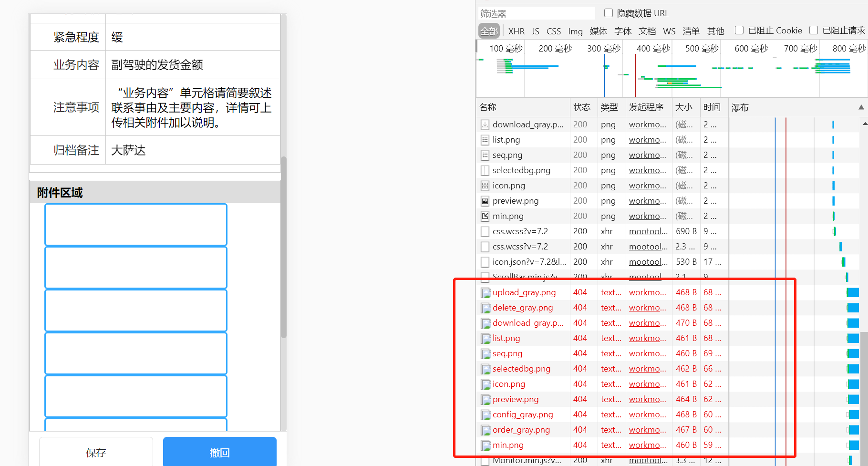The image size is (868, 466).
Task: Click the icon of the 200 selectedbg.png row
Action: (485, 170)
